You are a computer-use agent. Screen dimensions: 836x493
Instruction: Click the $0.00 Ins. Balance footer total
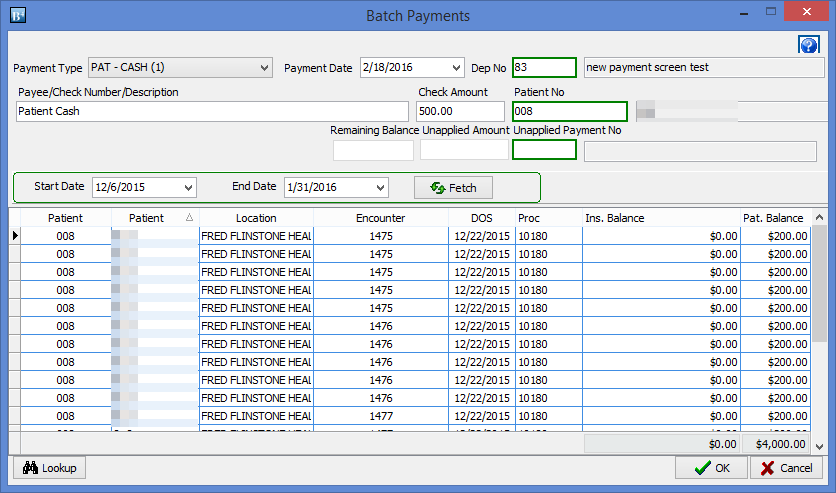pos(662,444)
